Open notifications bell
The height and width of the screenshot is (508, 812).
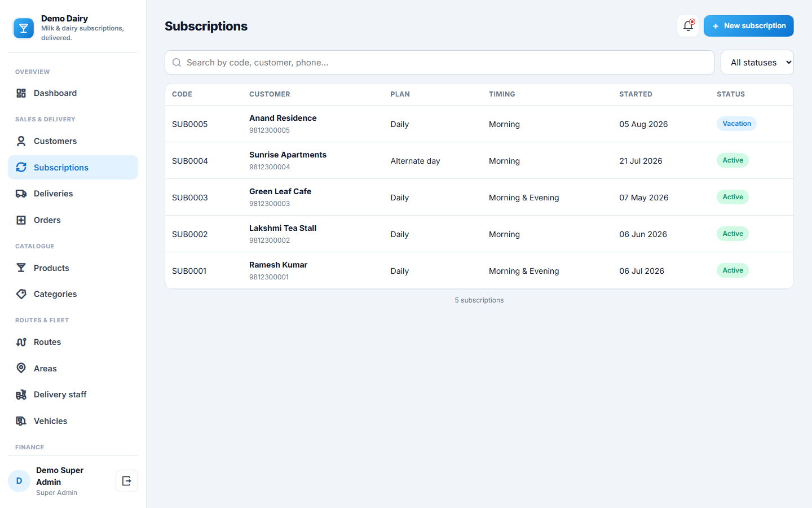688,26
